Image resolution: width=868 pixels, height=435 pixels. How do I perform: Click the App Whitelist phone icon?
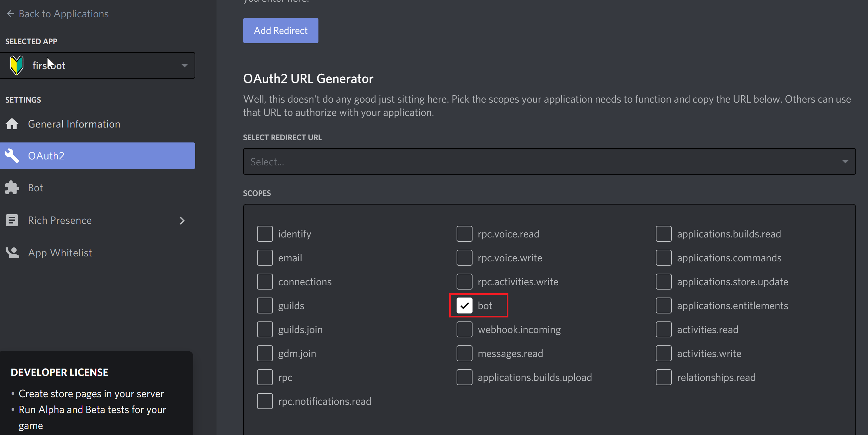(12, 252)
